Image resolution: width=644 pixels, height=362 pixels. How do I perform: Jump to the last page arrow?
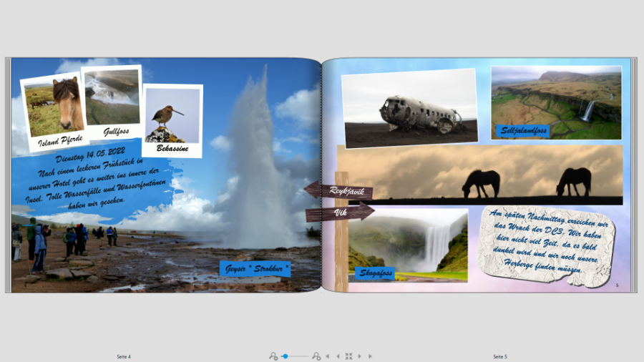click(370, 356)
